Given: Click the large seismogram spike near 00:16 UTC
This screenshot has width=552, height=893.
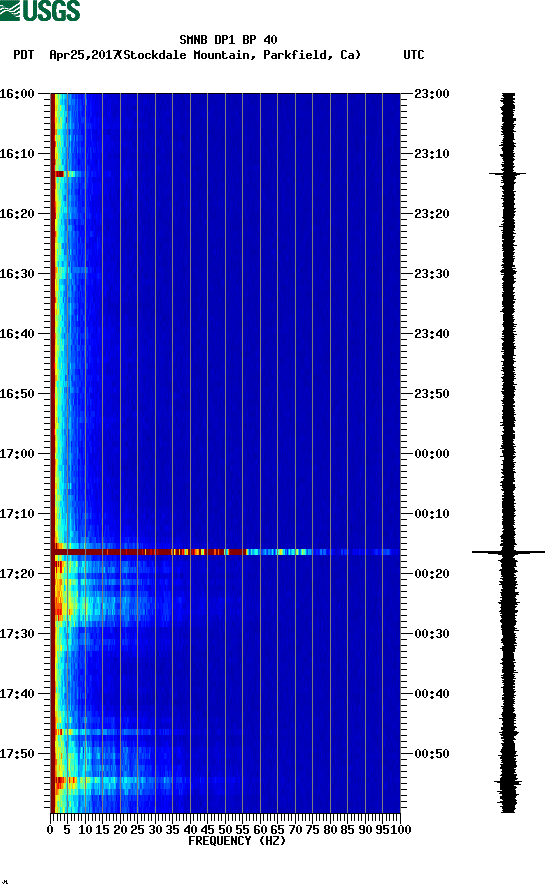Looking at the screenshot, I should 508,552.
